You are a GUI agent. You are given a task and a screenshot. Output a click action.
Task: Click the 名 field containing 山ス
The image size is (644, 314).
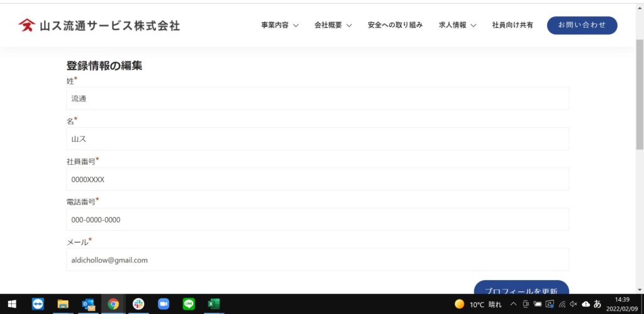point(318,139)
